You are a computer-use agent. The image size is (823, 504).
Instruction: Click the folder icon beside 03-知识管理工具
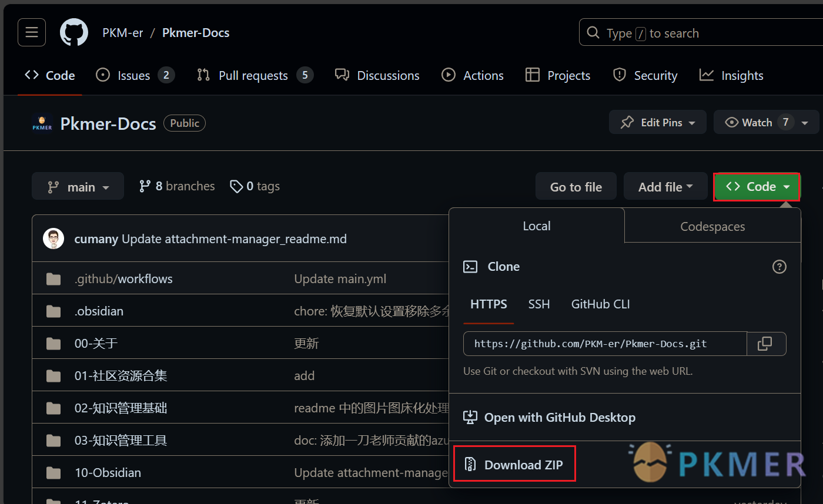click(53, 440)
